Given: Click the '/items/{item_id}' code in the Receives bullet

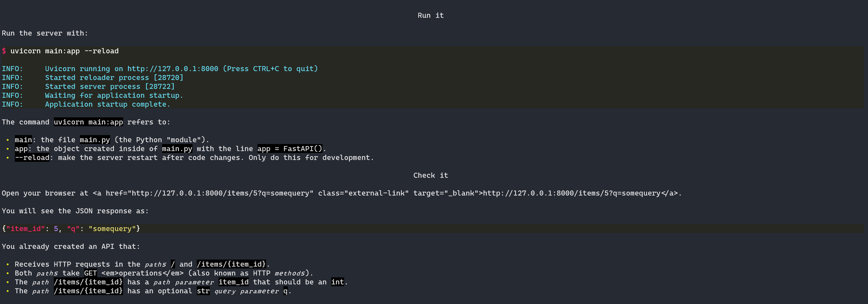Looking at the screenshot, I should coord(231,264).
